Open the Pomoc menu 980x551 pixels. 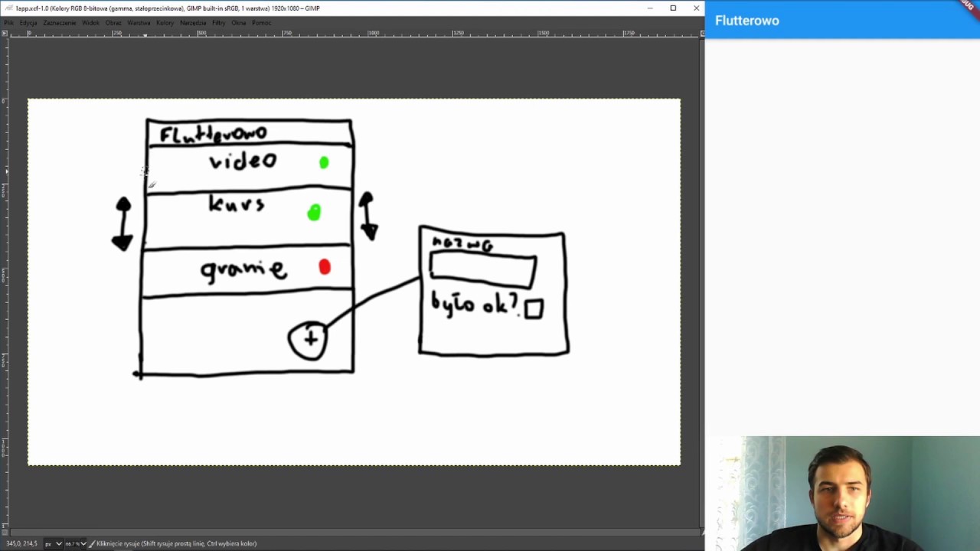coord(261,23)
